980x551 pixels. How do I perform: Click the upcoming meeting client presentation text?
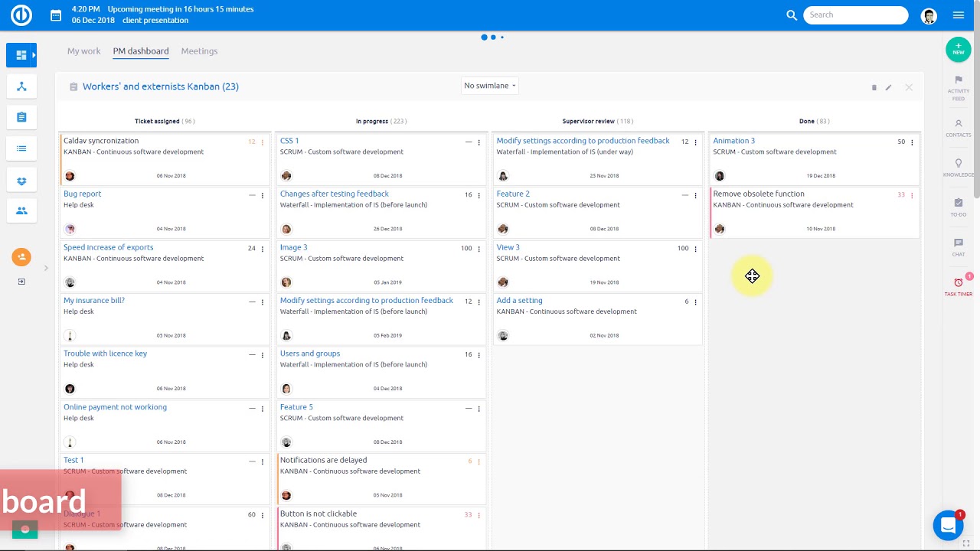[x=155, y=20]
